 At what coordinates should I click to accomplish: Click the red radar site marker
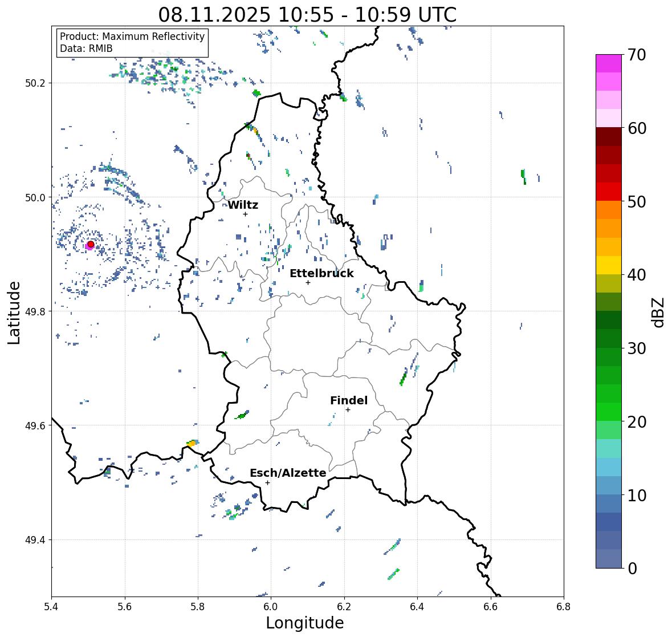[91, 244]
